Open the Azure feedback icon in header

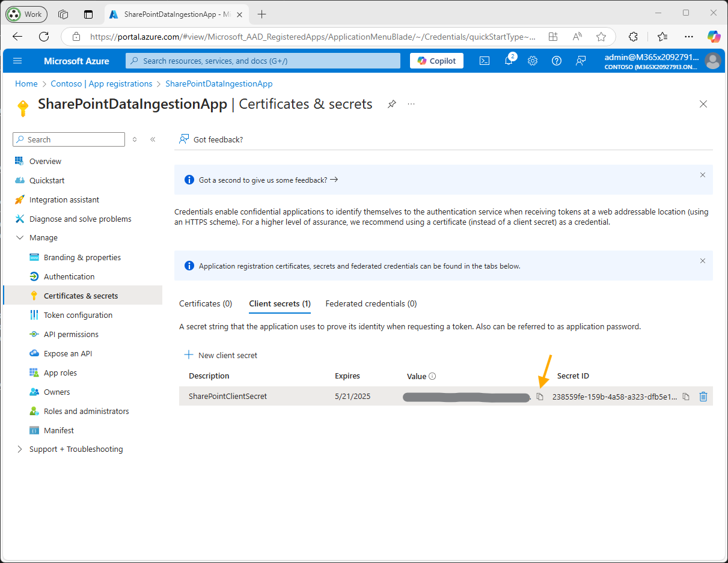(581, 61)
